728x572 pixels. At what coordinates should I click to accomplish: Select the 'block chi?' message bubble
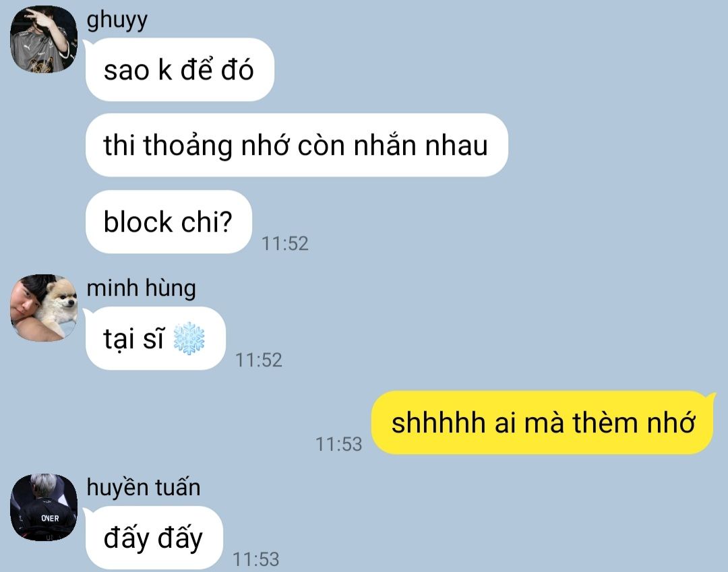pos(169,222)
